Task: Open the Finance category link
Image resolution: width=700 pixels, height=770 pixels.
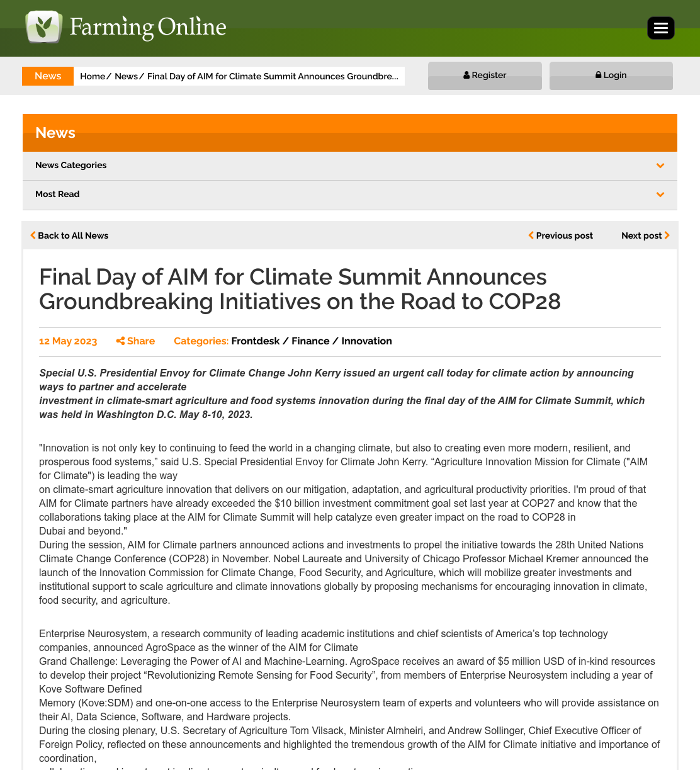Action: click(310, 341)
